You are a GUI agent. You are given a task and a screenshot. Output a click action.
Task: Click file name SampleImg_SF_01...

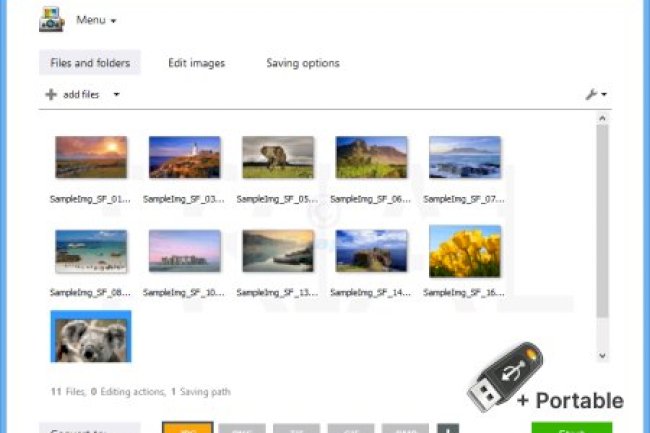[90, 199]
